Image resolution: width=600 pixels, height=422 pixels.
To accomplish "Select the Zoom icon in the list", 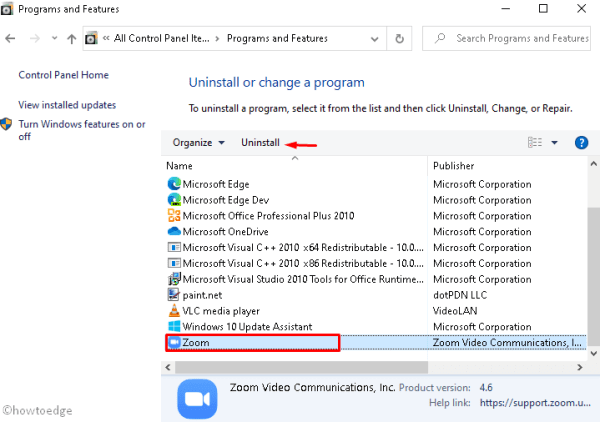I will pyautogui.click(x=174, y=342).
